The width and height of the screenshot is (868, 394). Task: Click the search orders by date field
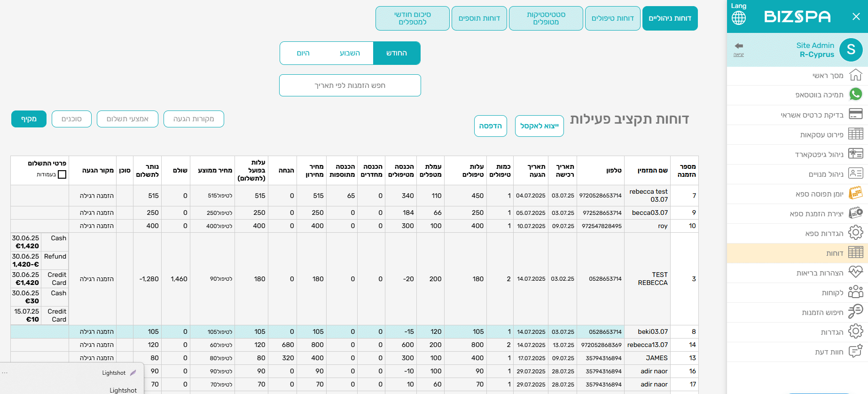(350, 86)
